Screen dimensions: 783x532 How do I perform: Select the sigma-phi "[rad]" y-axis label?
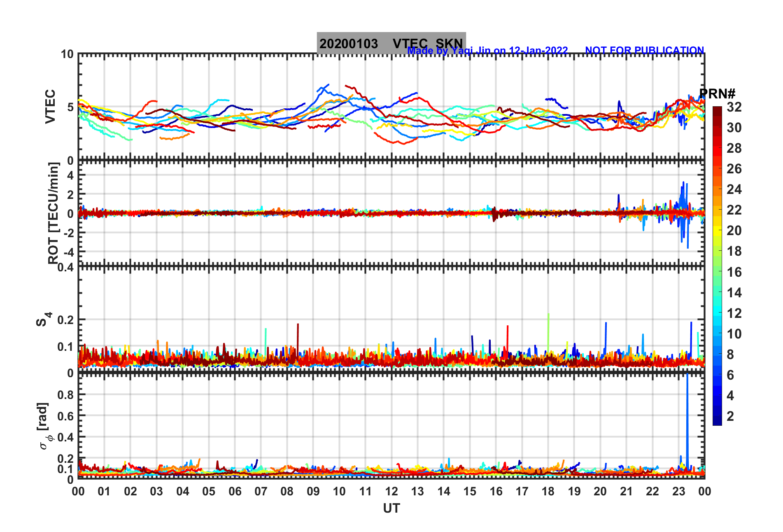coord(44,426)
